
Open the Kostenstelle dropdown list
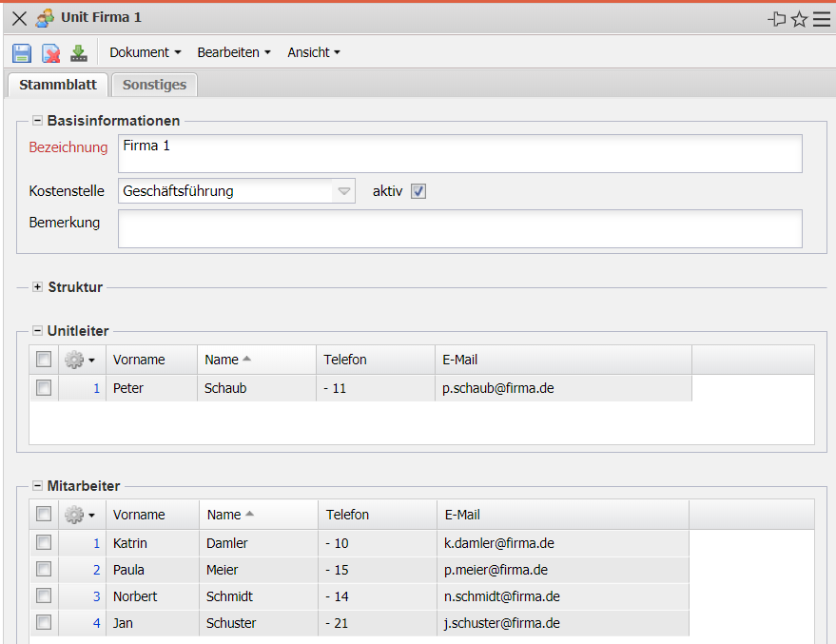click(344, 191)
